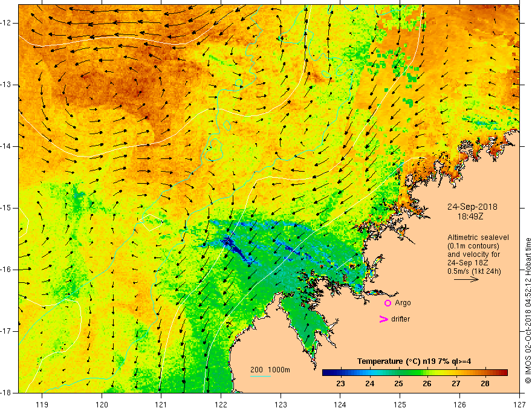Click the color bar tick label '25'

(x=398, y=384)
